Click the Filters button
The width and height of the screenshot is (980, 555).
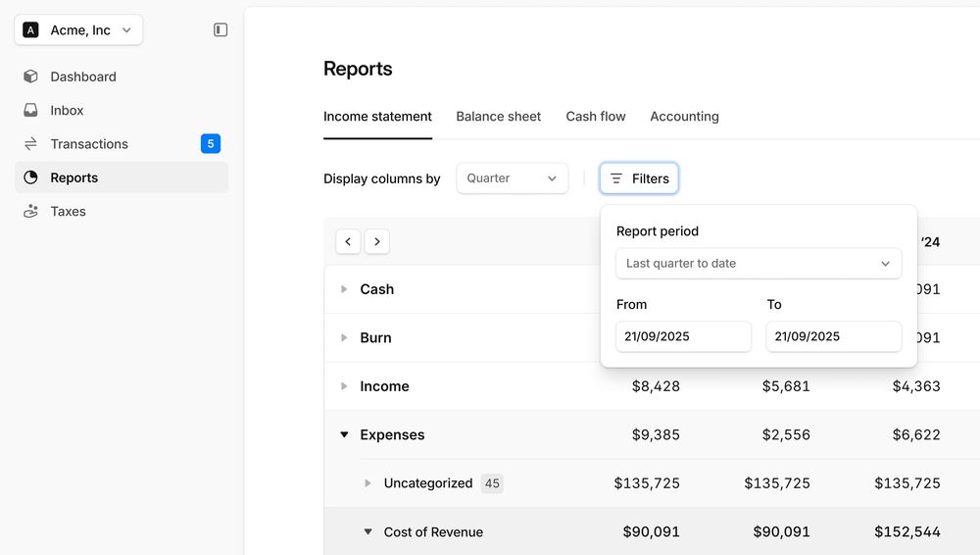click(639, 178)
